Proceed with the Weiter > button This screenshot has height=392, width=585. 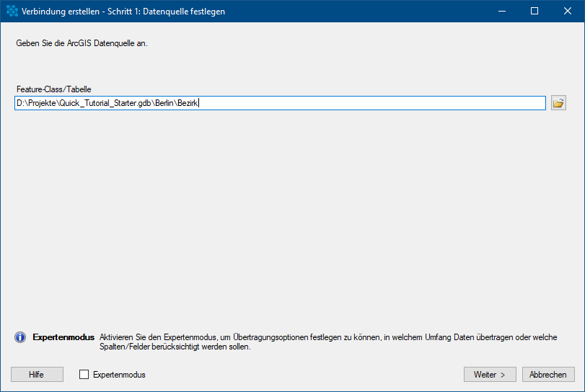[x=490, y=375]
